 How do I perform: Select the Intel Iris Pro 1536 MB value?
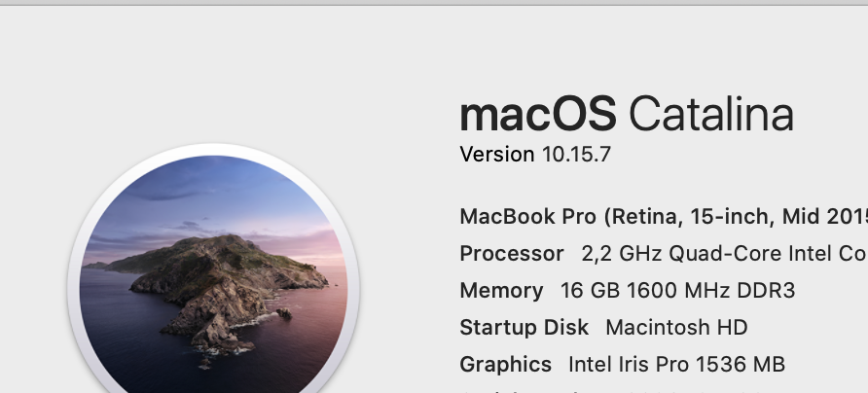(676, 365)
